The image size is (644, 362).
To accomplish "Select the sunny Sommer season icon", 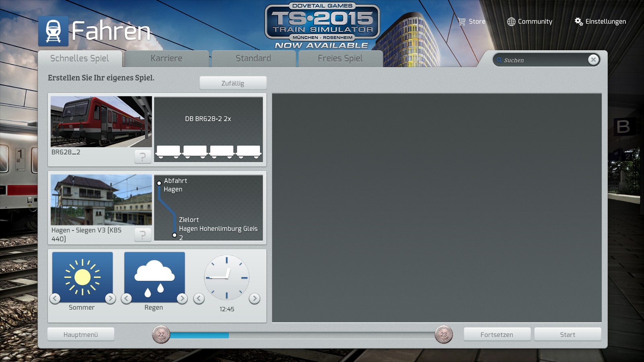I will tap(83, 277).
